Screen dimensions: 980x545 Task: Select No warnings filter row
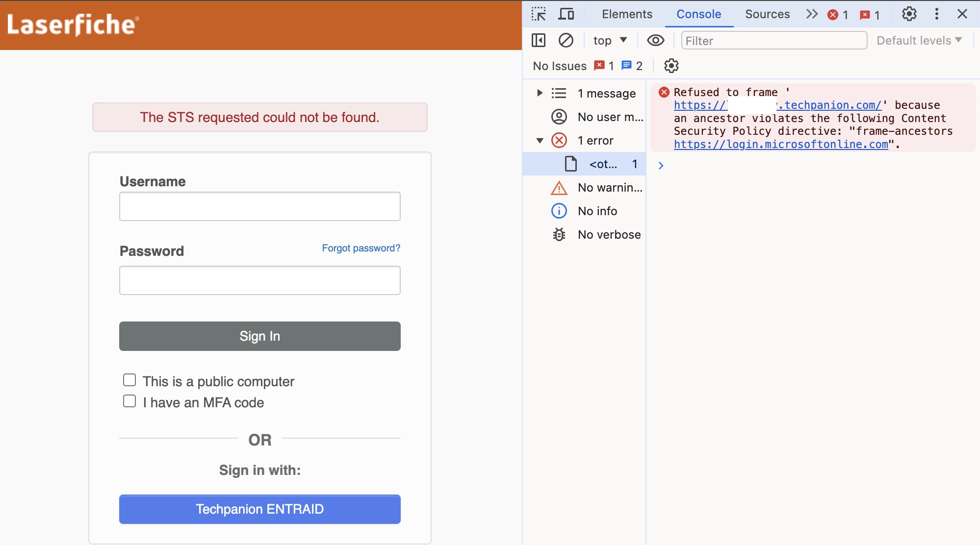click(x=584, y=187)
